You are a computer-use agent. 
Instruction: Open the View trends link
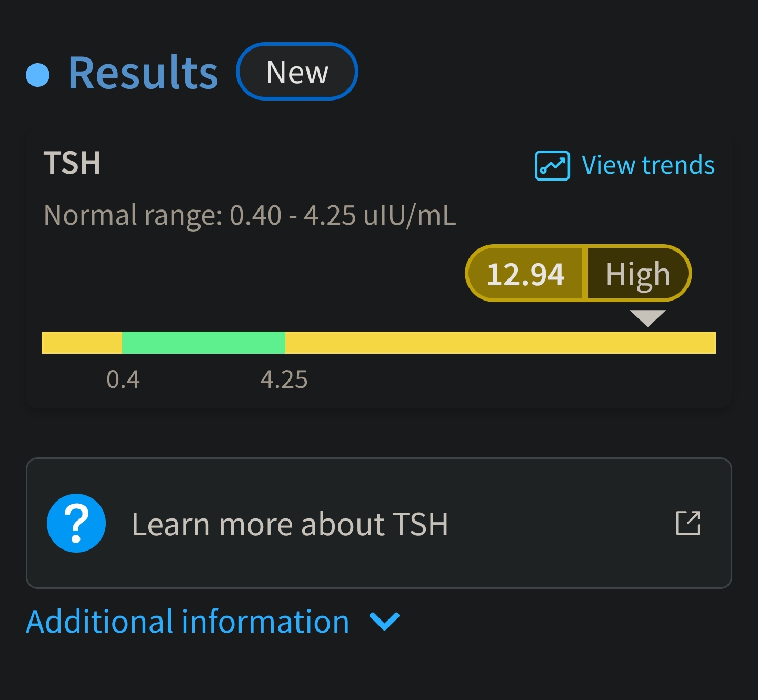[647, 165]
